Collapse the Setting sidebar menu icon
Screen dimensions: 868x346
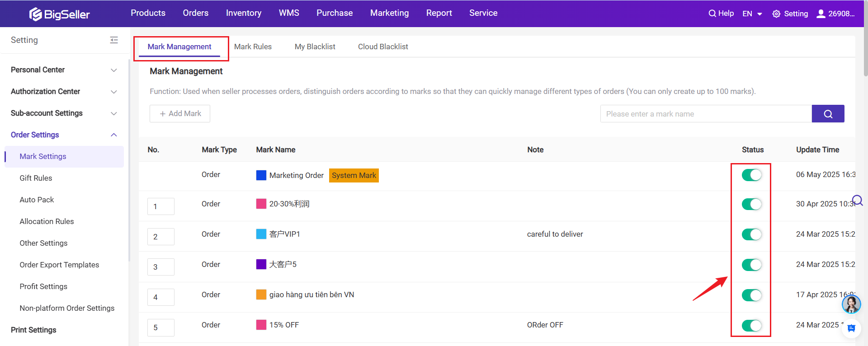click(114, 40)
